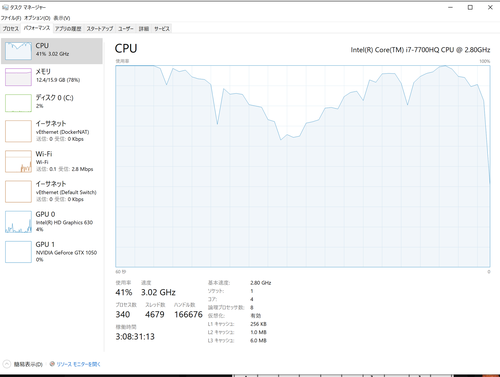
Task: Switch to the サービス tab
Action: click(162, 29)
